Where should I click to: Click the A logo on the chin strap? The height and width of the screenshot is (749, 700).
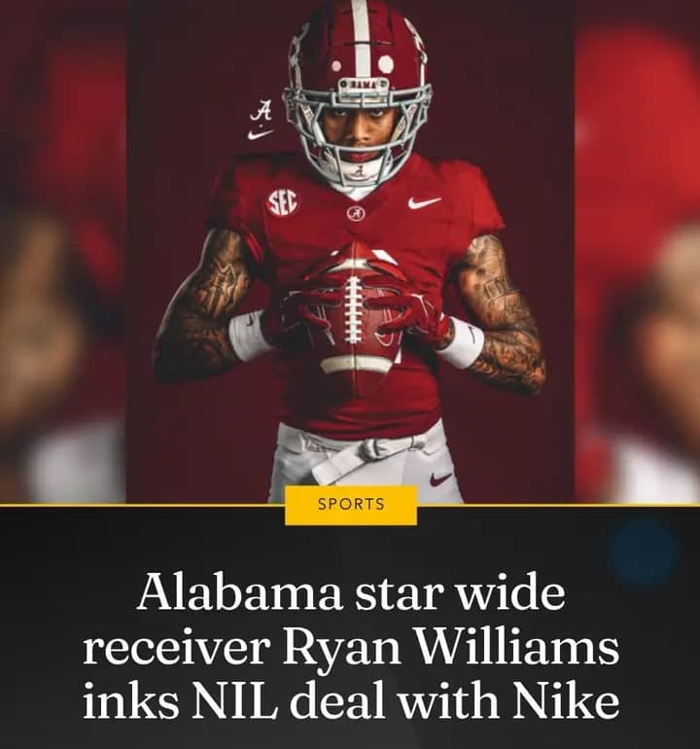[361, 171]
